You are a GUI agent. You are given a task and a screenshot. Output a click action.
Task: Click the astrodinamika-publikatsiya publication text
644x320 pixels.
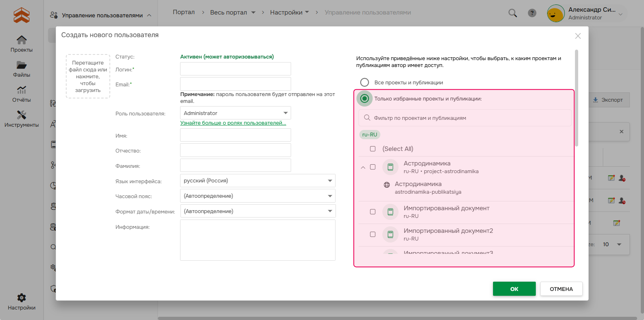tap(428, 192)
